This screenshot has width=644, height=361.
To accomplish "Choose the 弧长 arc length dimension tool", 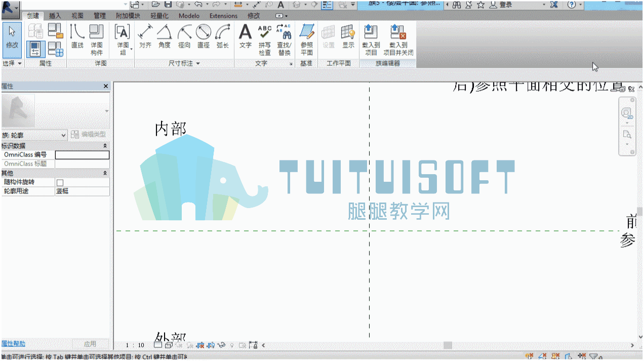I will tap(223, 36).
